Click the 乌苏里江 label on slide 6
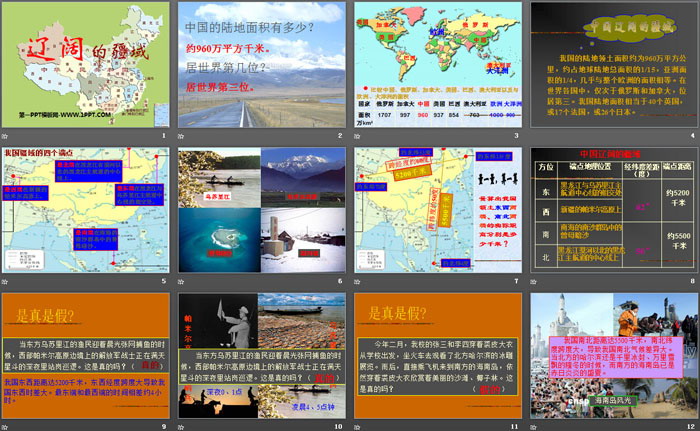The width and height of the screenshot is (700, 431). [x=221, y=199]
